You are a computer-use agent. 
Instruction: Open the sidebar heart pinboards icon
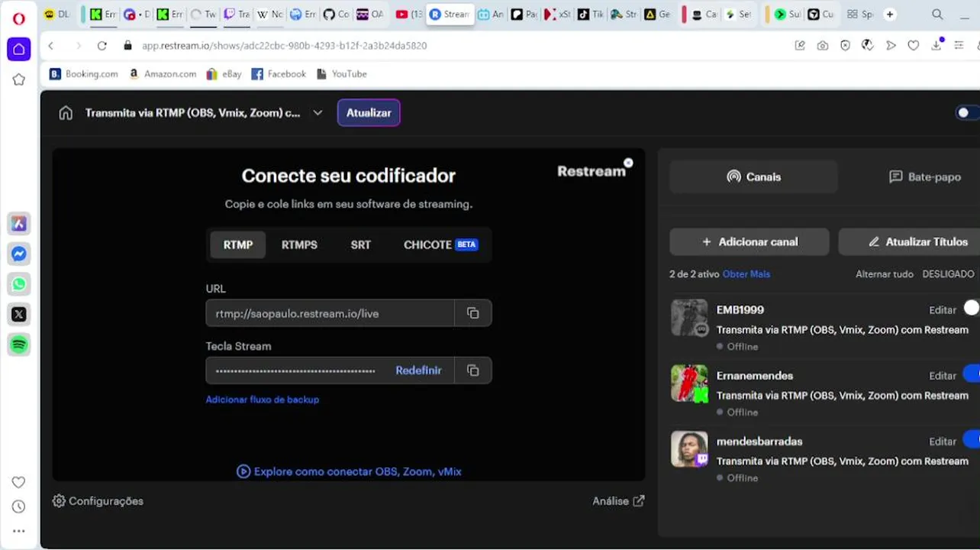coord(19,482)
